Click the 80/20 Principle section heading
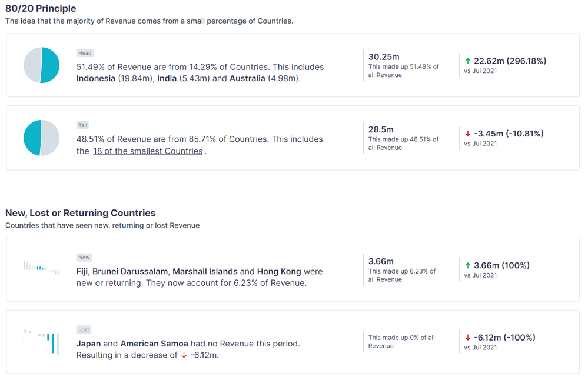The width and height of the screenshot is (588, 380). pyautogui.click(x=41, y=9)
